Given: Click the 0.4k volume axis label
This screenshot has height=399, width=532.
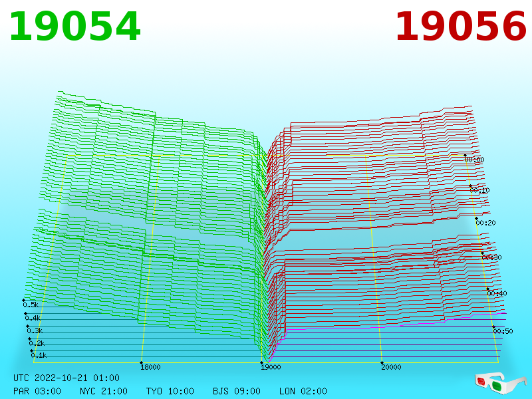Looking at the screenshot, I should pos(33,319).
